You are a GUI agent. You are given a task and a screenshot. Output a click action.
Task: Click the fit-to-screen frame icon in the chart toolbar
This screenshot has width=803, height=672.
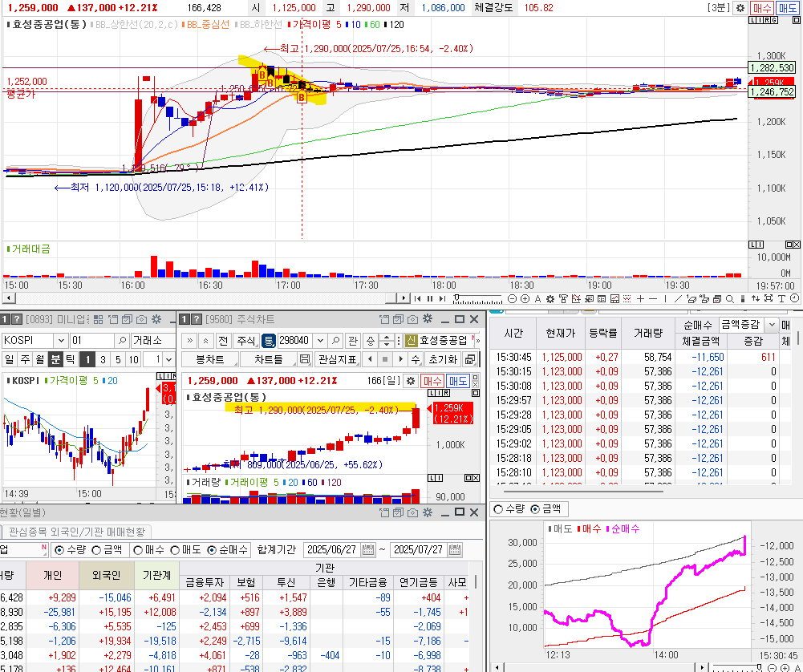(x=769, y=298)
